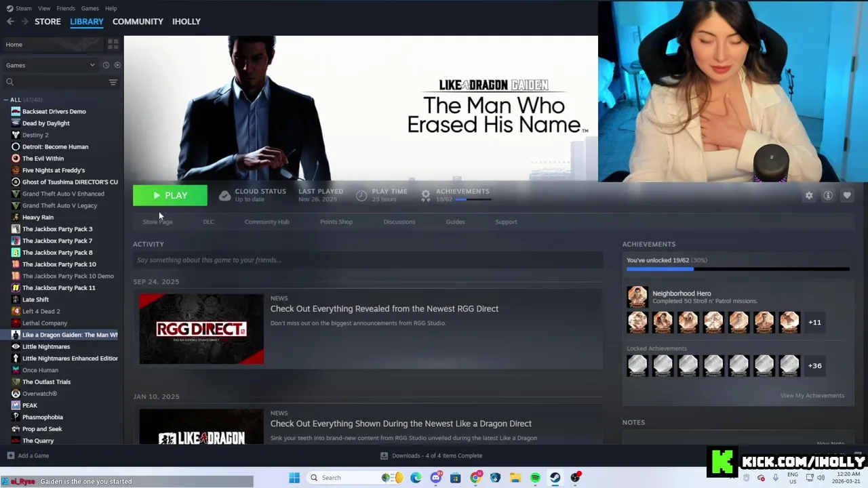
Task: Open the Like a Dragon Direct news thumbnail
Action: (x=201, y=427)
